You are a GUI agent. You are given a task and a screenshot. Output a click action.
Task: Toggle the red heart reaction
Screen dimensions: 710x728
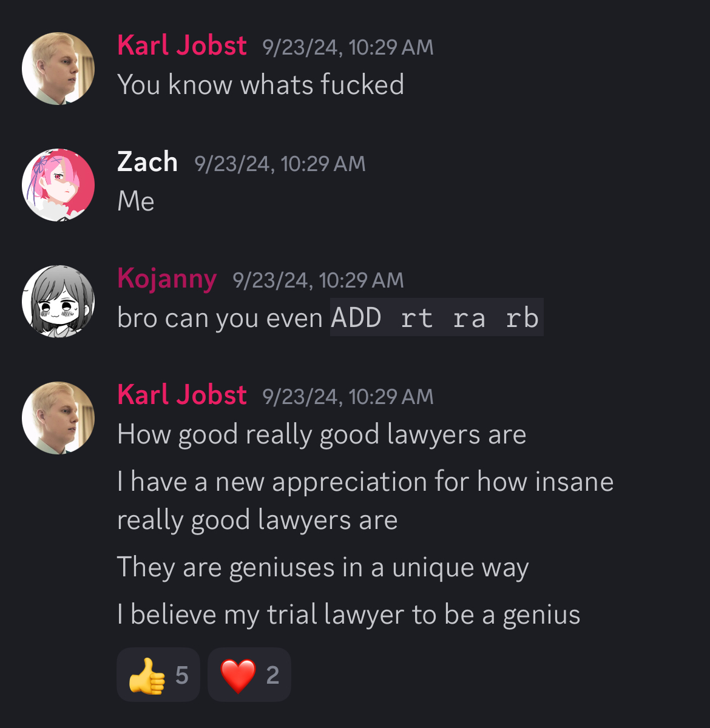point(249,675)
